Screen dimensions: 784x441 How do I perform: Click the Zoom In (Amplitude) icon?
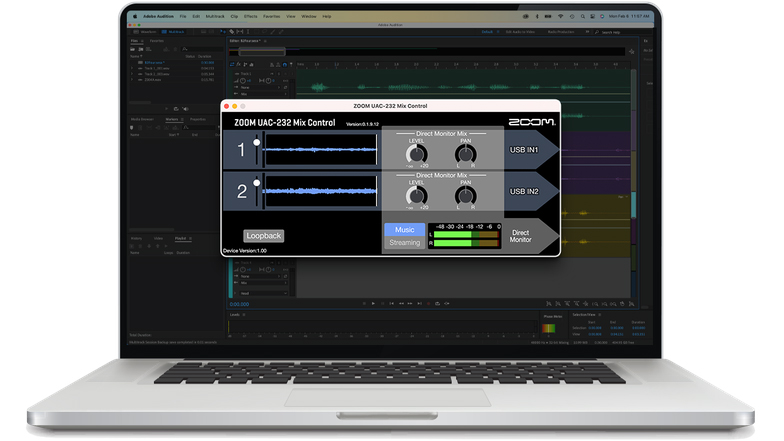pos(549,304)
